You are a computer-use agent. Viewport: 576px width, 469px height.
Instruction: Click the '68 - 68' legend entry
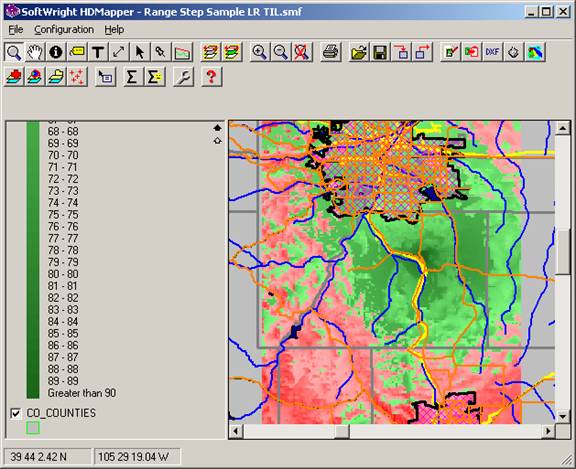pyautogui.click(x=63, y=131)
